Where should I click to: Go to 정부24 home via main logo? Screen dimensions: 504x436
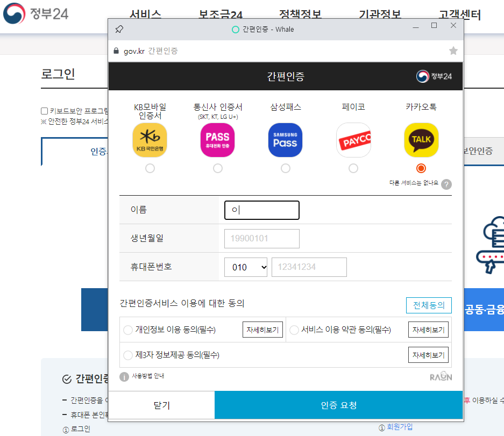point(36,14)
